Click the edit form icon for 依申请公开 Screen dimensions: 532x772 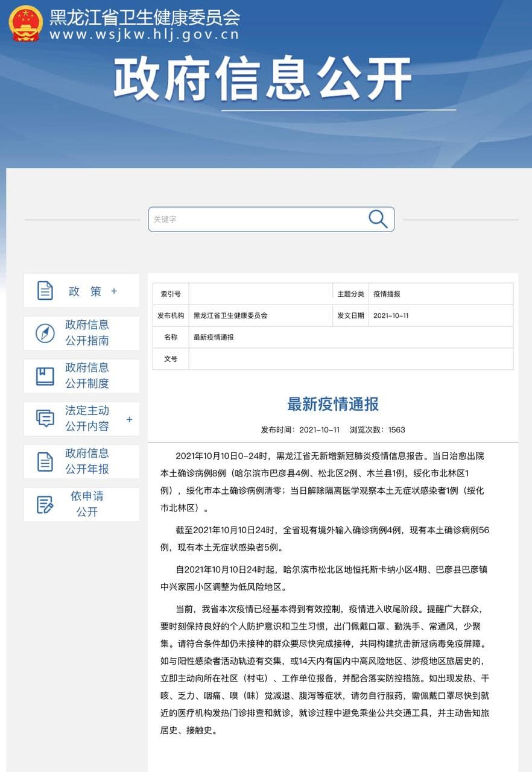pyautogui.click(x=45, y=504)
